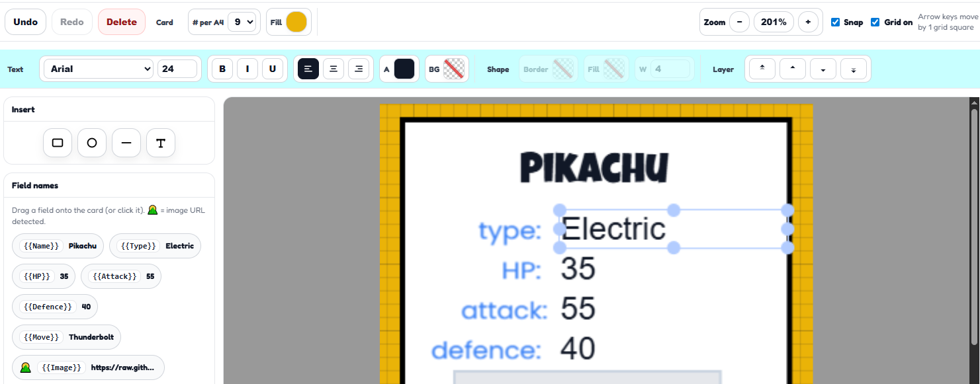Screen dimensions: 980x384
Task: Insert a circle shape
Action: [92, 143]
